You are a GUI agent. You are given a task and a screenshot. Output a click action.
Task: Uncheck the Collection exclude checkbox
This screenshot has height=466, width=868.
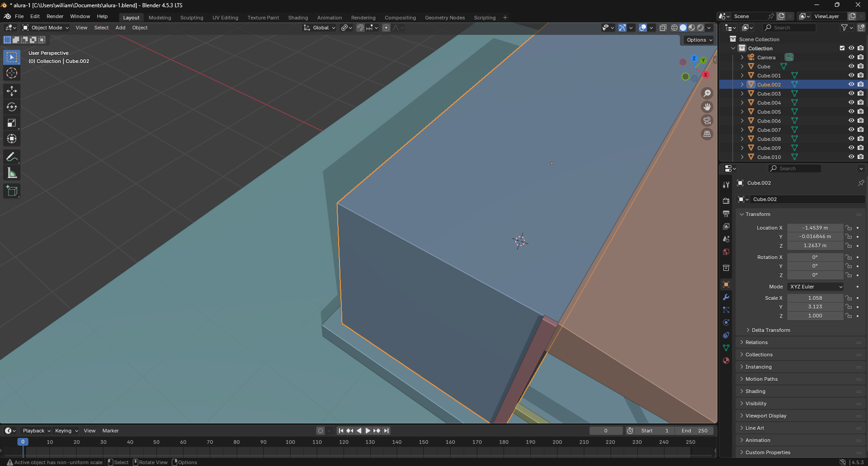(842, 48)
